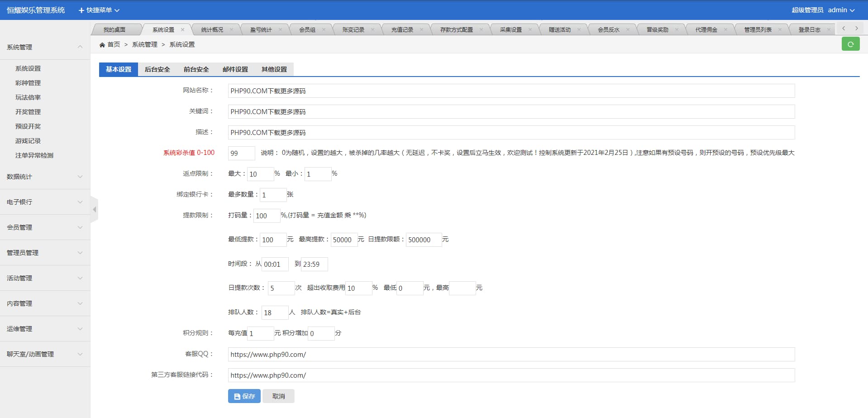Switch to the 邮件设置 settings tab

click(235, 69)
